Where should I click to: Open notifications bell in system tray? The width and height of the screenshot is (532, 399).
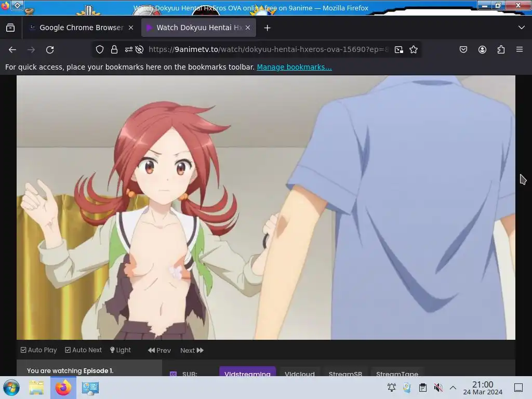[392, 387]
